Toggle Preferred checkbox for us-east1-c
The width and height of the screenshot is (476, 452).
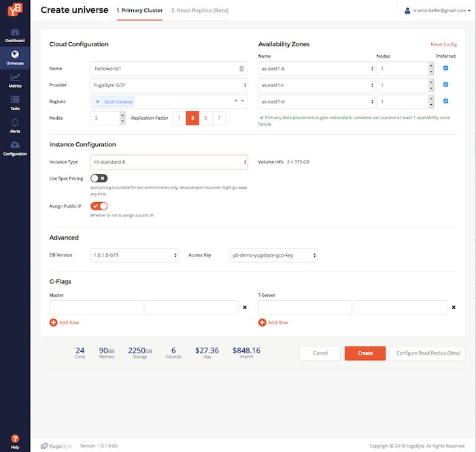pos(445,84)
